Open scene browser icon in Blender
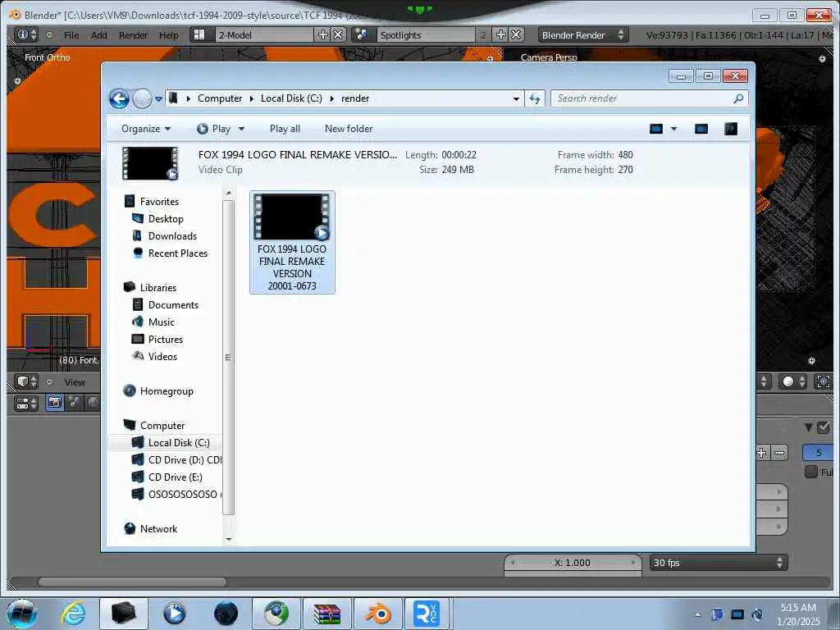The height and width of the screenshot is (630, 840). tap(362, 34)
